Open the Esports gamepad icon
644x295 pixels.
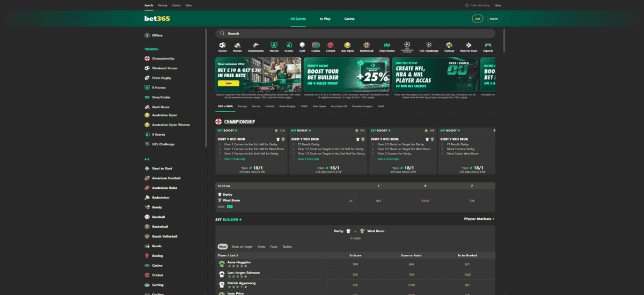pos(488,47)
